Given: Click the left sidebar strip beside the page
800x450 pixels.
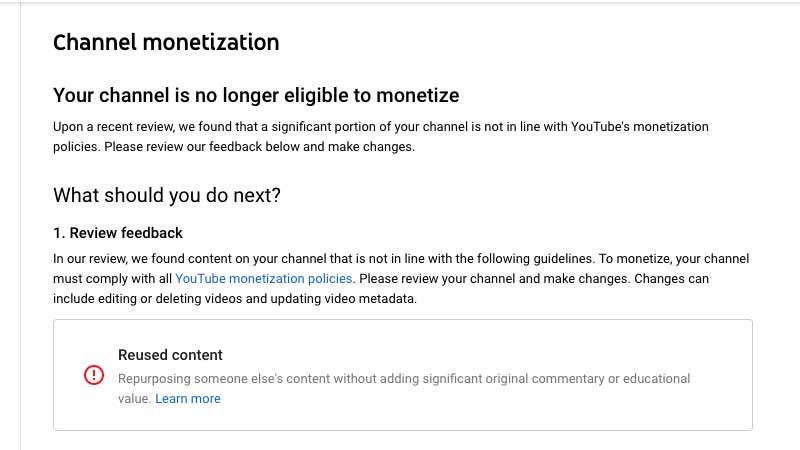Looking at the screenshot, I should (10, 225).
